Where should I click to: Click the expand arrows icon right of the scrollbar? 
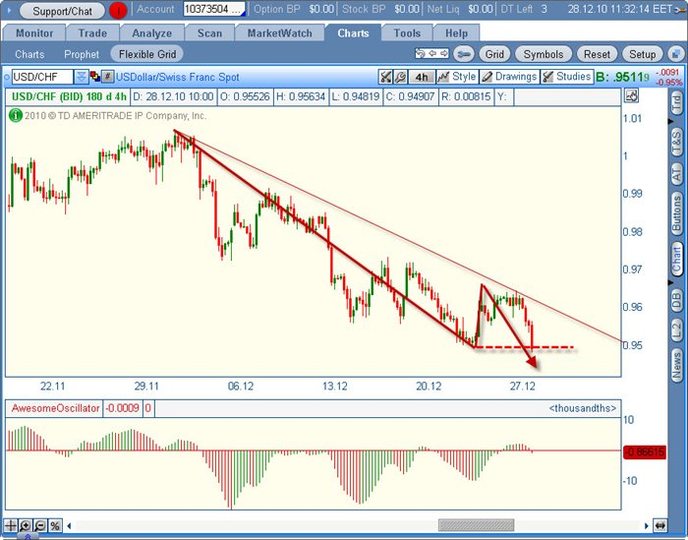click(659, 525)
